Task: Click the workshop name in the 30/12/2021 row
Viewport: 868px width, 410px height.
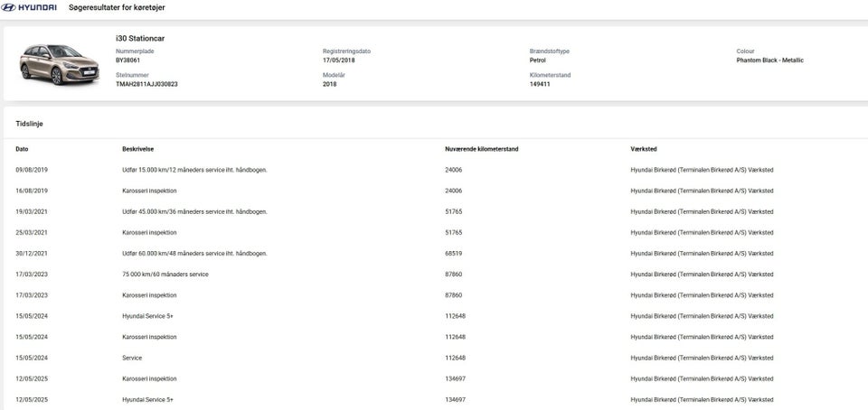Action: point(702,253)
